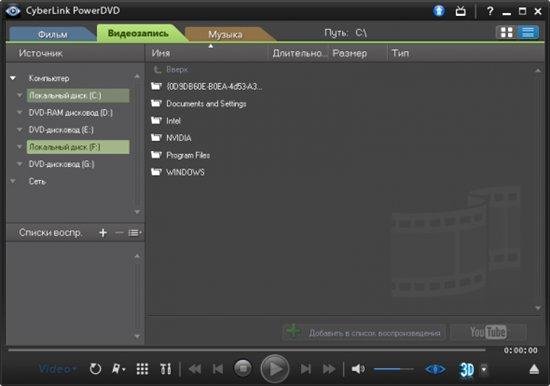
Task: Mute audio with the speaker icon
Action: click(358, 369)
